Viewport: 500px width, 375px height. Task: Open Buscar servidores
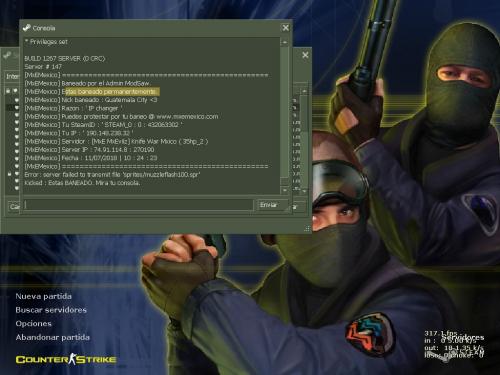pos(51,310)
